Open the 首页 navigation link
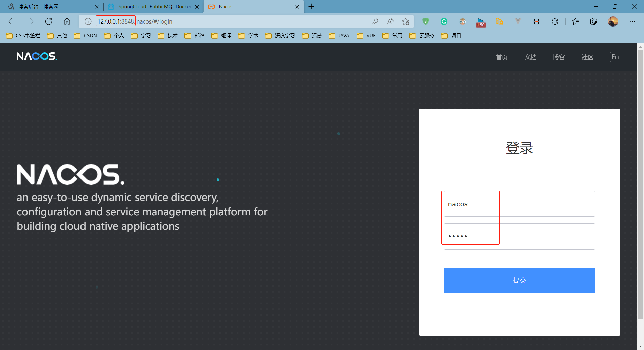The width and height of the screenshot is (644, 350). click(x=502, y=57)
